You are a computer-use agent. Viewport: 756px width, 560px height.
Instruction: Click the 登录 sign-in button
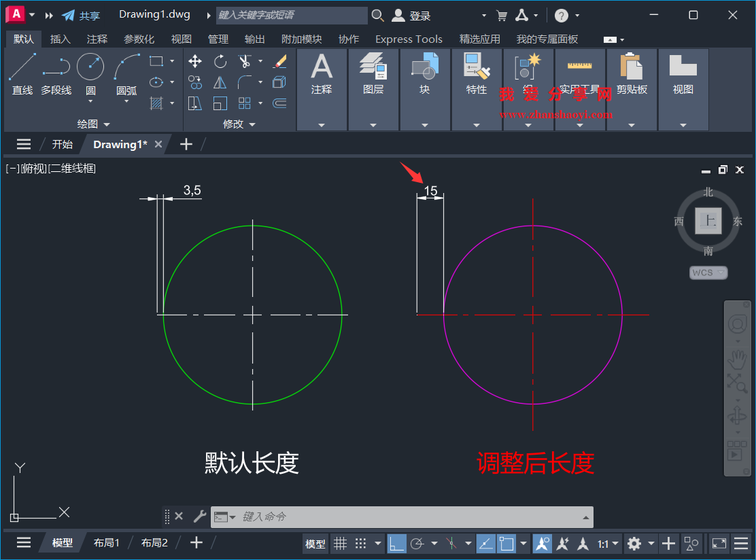(415, 14)
